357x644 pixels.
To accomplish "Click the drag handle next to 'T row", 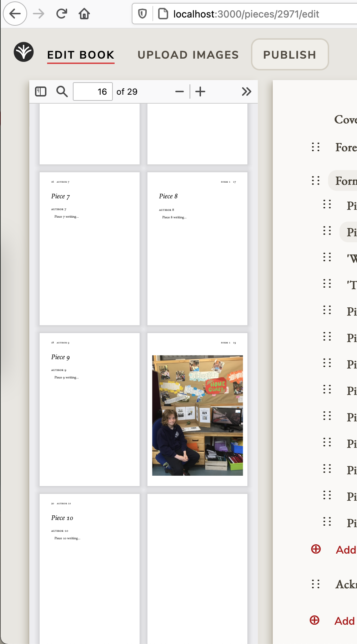I will click(x=327, y=283).
